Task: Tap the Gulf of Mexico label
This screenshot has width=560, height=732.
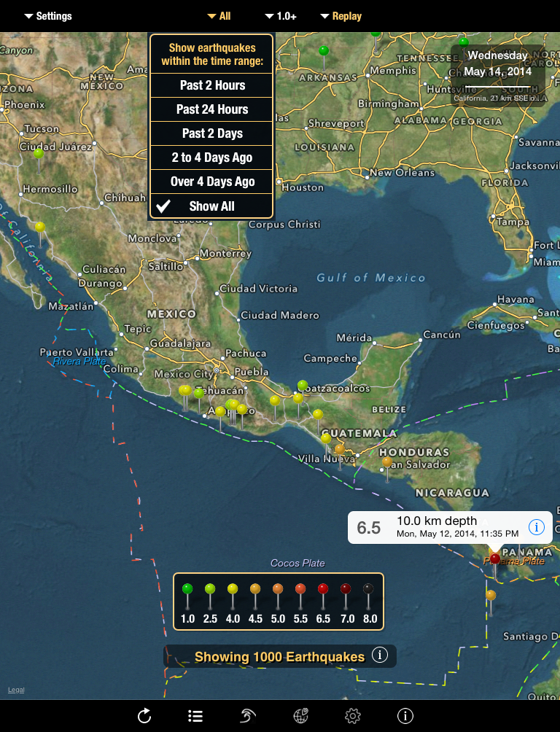Action: point(371,278)
